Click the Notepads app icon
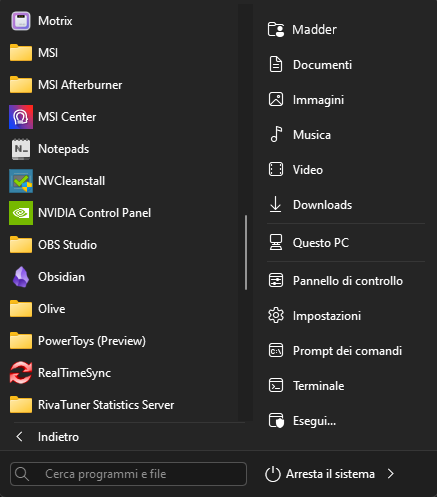This screenshot has height=497, width=437. (x=21, y=149)
